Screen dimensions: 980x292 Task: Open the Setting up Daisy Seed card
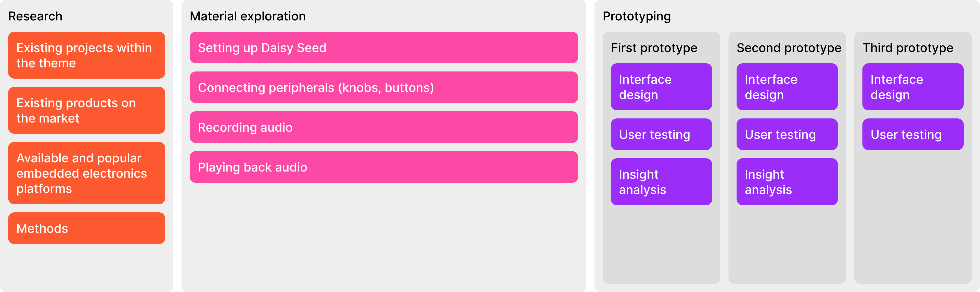(x=383, y=47)
